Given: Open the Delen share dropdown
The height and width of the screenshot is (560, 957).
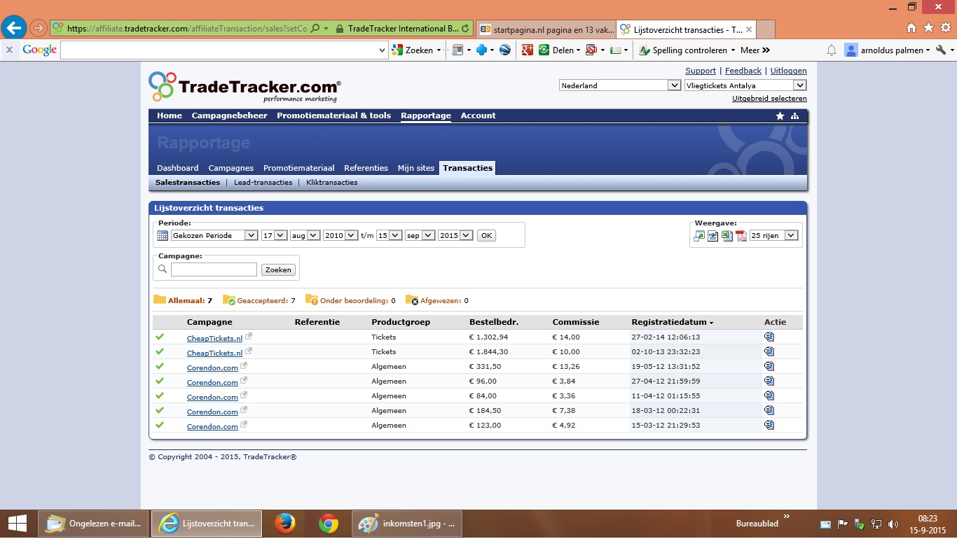Looking at the screenshot, I should pyautogui.click(x=559, y=50).
